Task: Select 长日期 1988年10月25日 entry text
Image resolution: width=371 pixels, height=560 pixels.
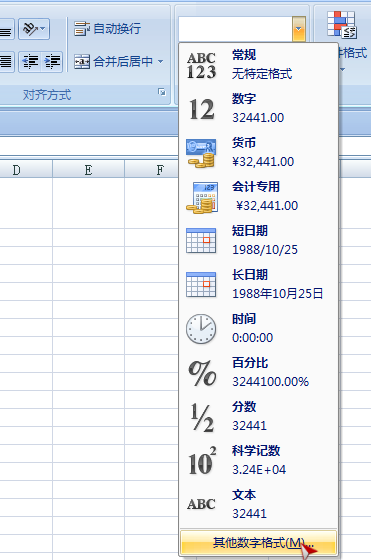Action: [x=277, y=284]
